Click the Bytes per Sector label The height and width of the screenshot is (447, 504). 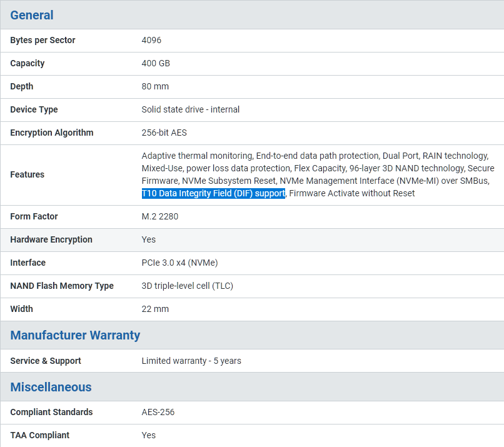tap(43, 40)
